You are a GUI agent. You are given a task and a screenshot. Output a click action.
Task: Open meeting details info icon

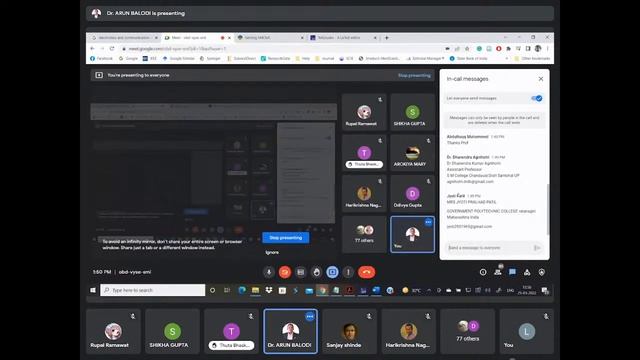[x=483, y=272]
